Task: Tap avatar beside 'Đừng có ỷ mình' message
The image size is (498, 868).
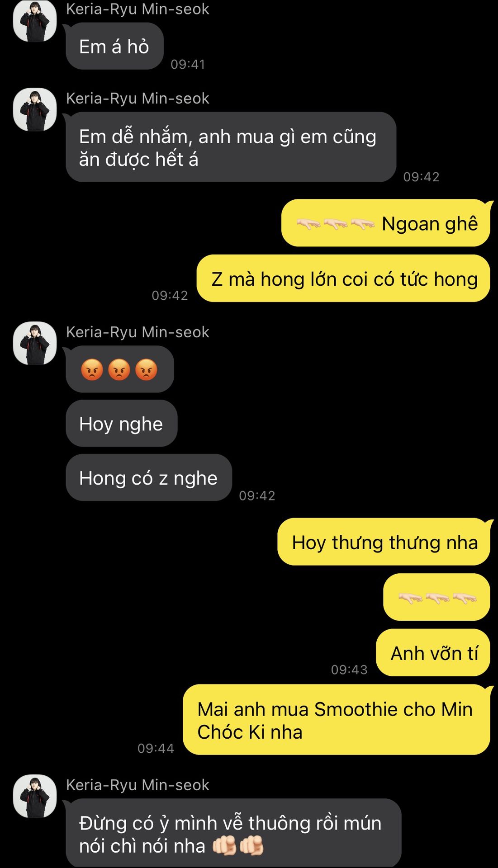Action: (x=35, y=796)
